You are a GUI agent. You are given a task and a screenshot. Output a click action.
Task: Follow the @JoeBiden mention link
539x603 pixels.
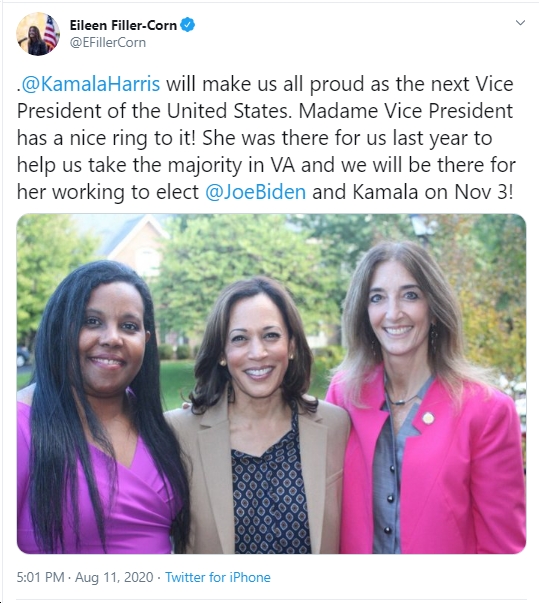[256, 192]
